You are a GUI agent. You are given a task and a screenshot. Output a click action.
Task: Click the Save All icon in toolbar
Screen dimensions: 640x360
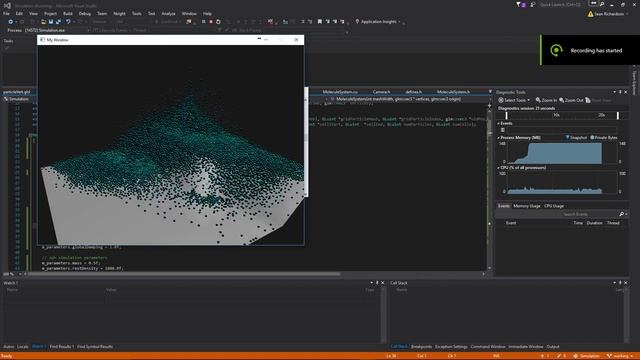(x=58, y=22)
